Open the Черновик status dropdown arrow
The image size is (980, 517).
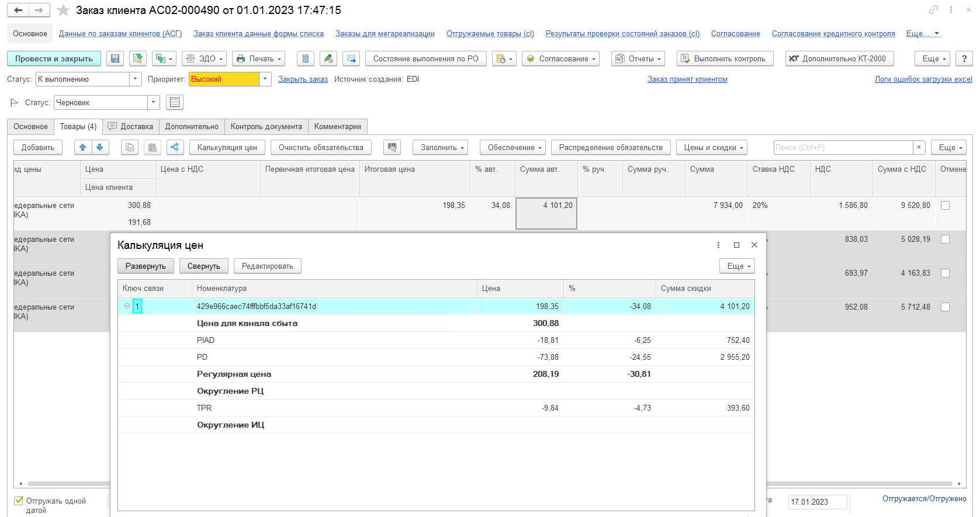click(x=154, y=102)
